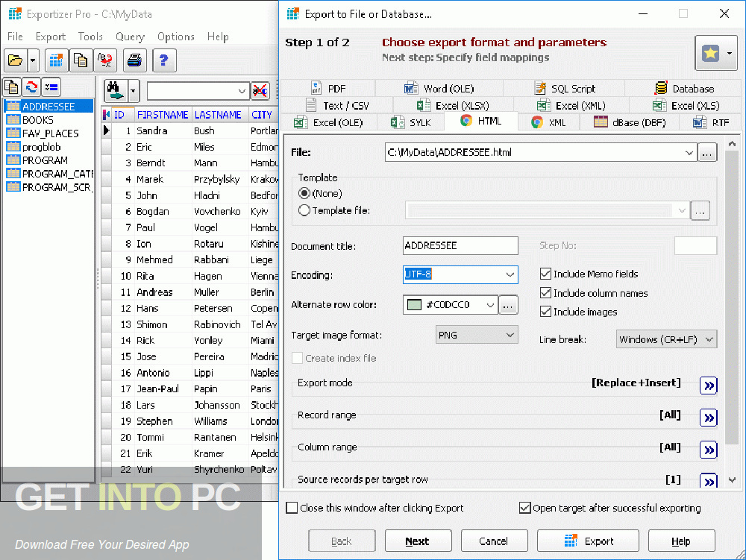
Task: Click the Help button in export dialog
Action: coord(681,541)
